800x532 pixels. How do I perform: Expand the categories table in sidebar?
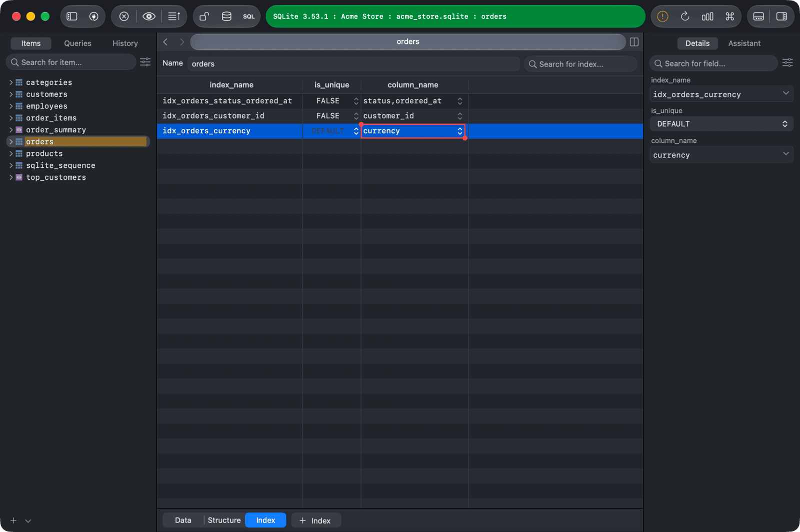(11, 82)
